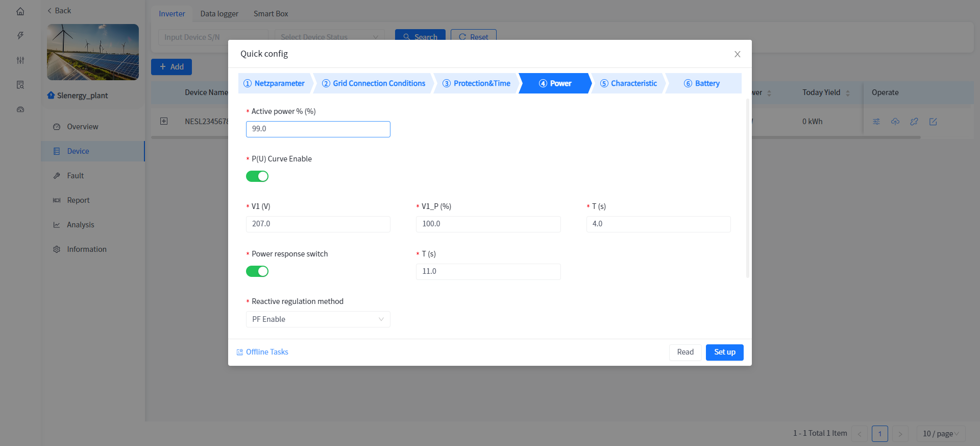Viewport: 980px width, 446px height.
Task: Disable the P(U) Curve Enable switch
Action: (257, 176)
